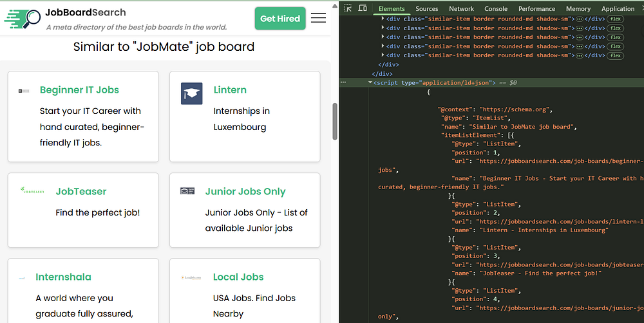Click the Get Hired button

280,19
